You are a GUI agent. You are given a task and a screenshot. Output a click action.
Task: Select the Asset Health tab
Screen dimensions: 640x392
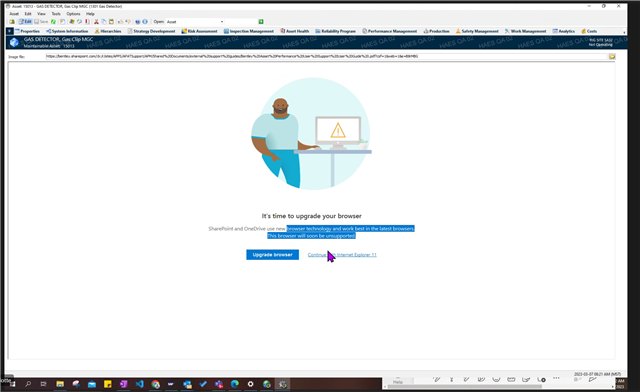[x=294, y=31]
